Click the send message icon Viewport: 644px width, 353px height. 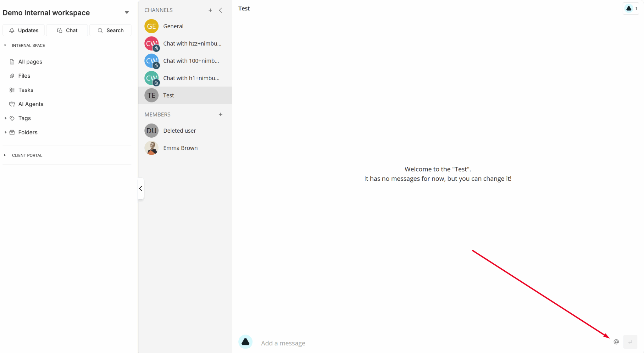pos(630,341)
